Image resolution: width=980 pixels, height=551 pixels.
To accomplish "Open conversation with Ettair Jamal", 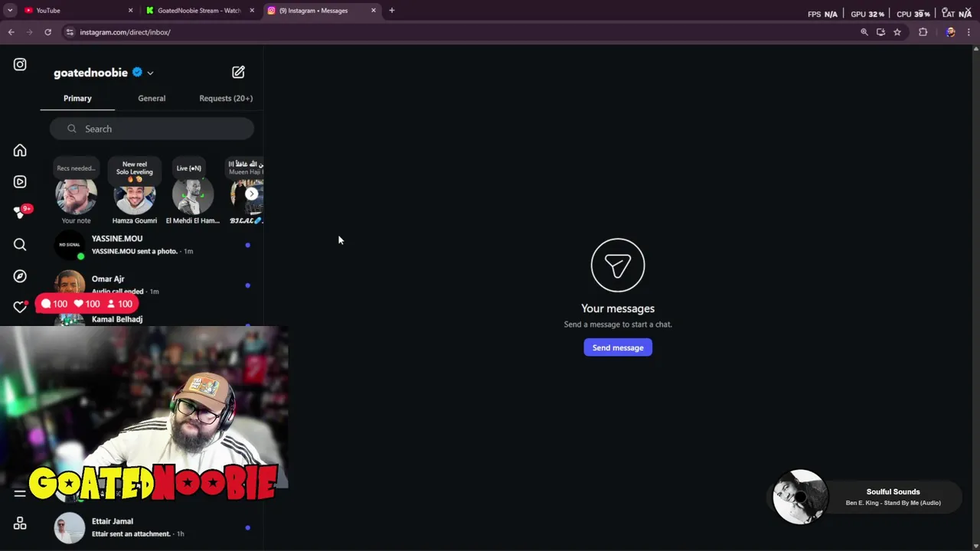I will 152,527.
